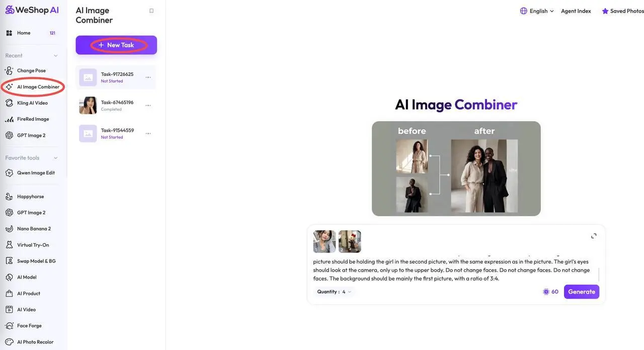Click the Face Forge label
Viewport: 644px width, 350px height.
coord(29,326)
